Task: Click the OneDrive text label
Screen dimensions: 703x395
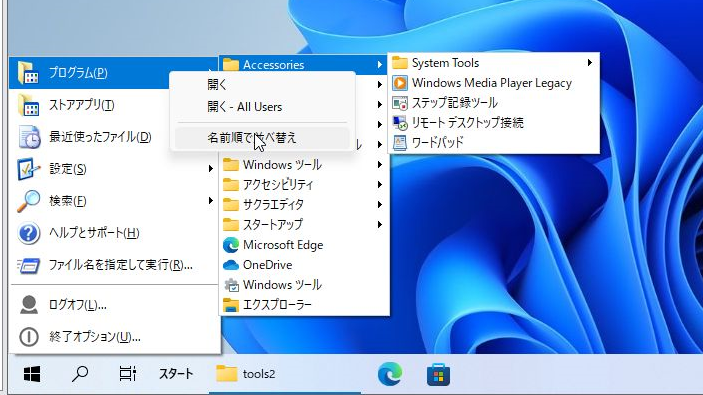Action: click(x=268, y=265)
